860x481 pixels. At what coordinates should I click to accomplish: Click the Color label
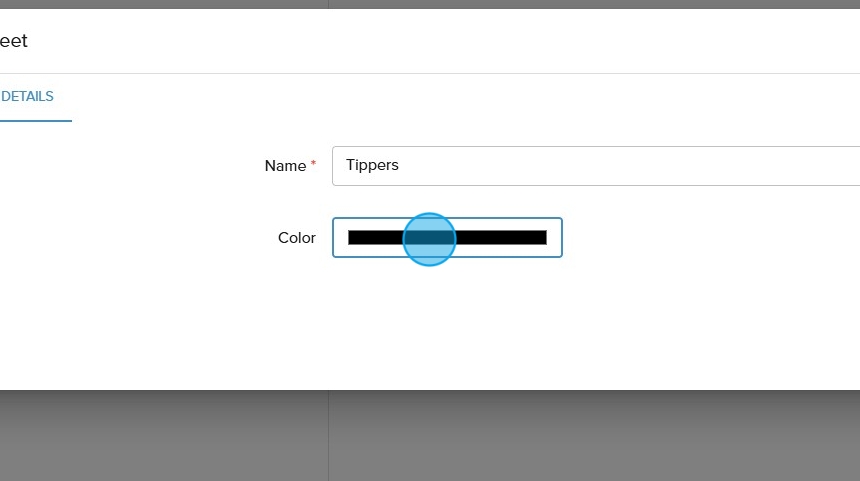coord(297,238)
